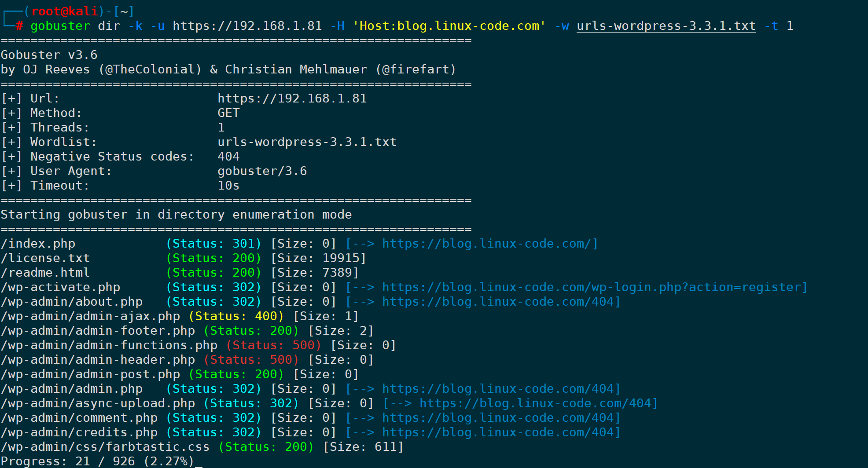Click the Url value https://192.168.1.81
This screenshot has height=468, width=868.
[x=292, y=99]
